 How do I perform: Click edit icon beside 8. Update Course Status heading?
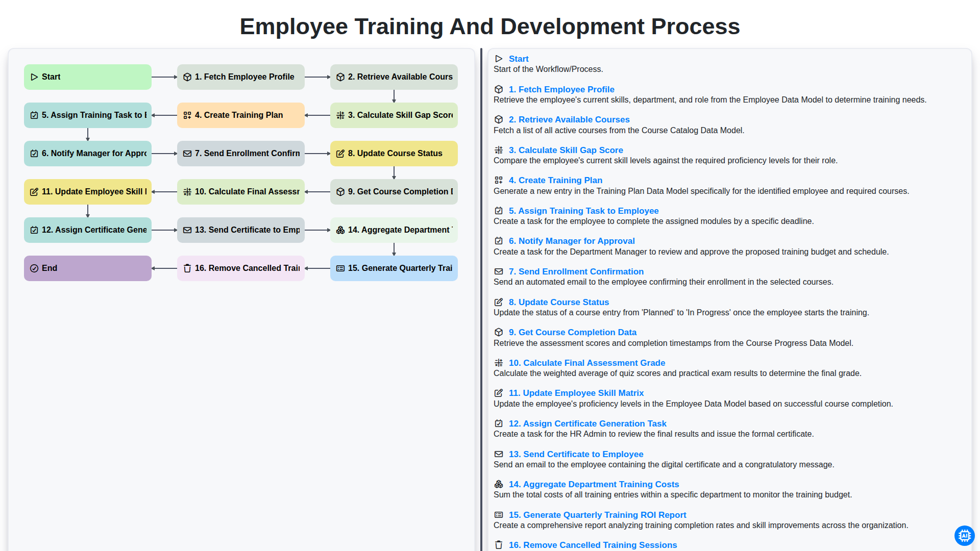[499, 302]
